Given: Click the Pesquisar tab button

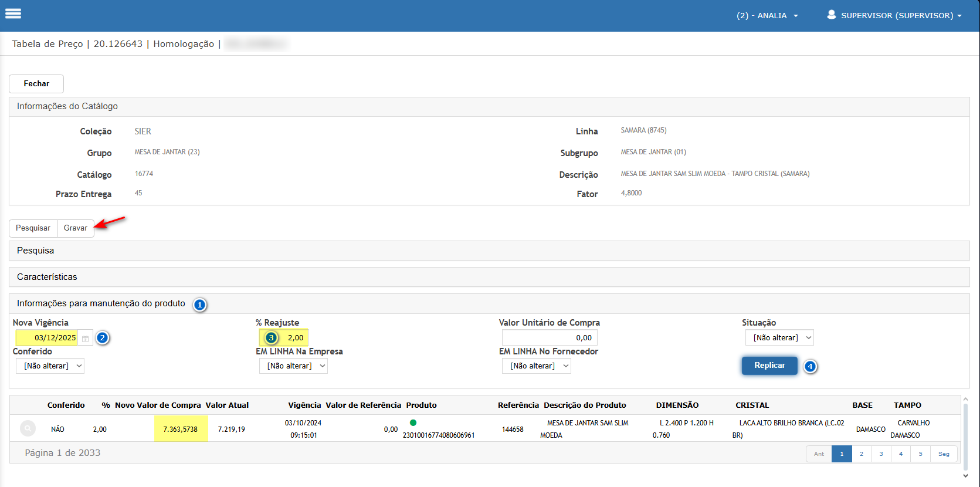Looking at the screenshot, I should tap(33, 228).
